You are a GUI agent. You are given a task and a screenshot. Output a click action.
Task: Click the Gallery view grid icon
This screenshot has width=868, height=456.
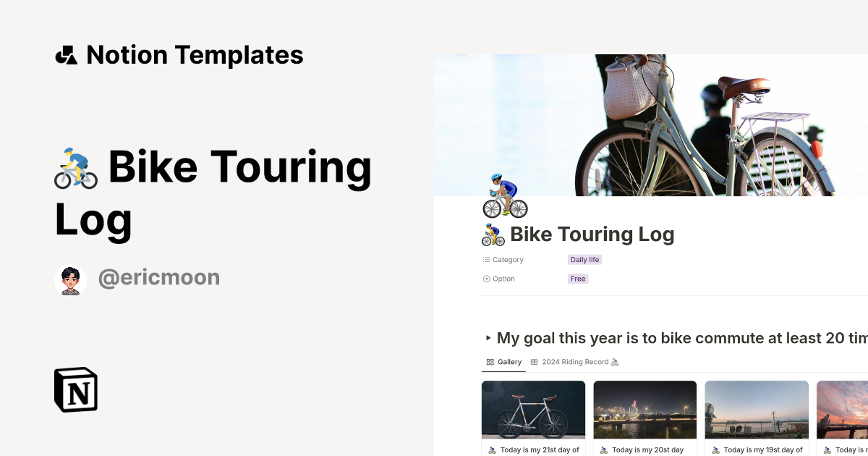pyautogui.click(x=490, y=362)
